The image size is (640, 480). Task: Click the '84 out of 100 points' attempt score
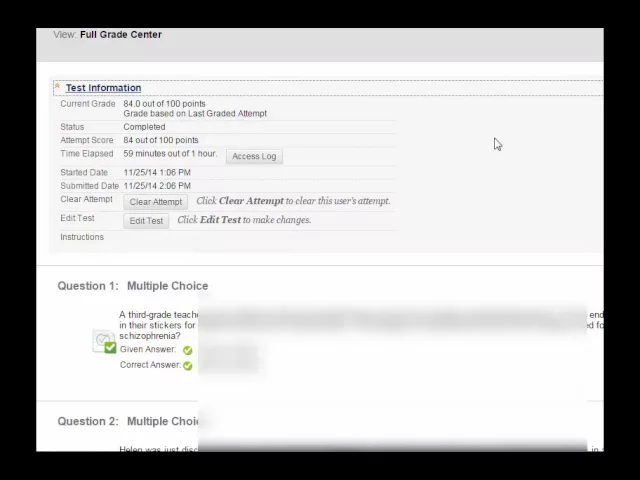(x=161, y=140)
